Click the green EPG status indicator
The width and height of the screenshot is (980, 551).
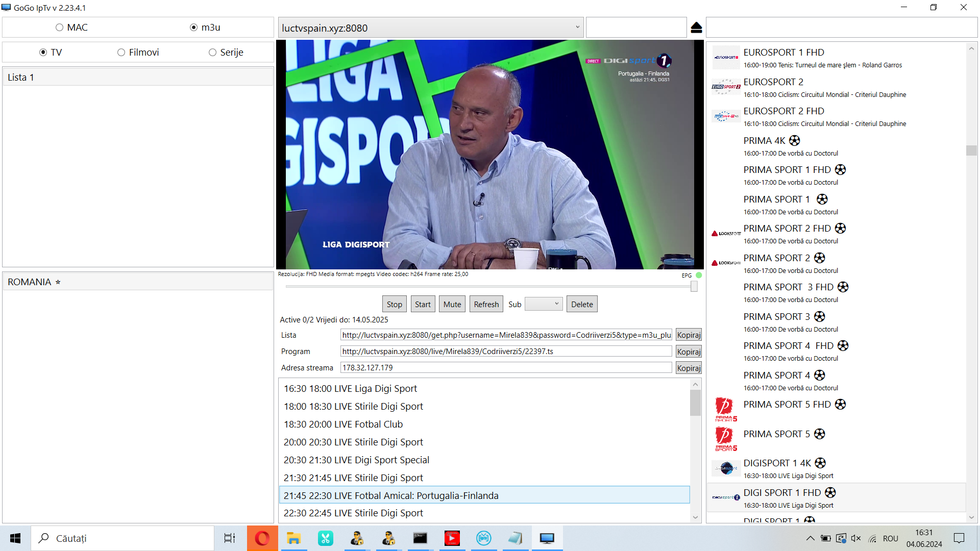(x=699, y=275)
